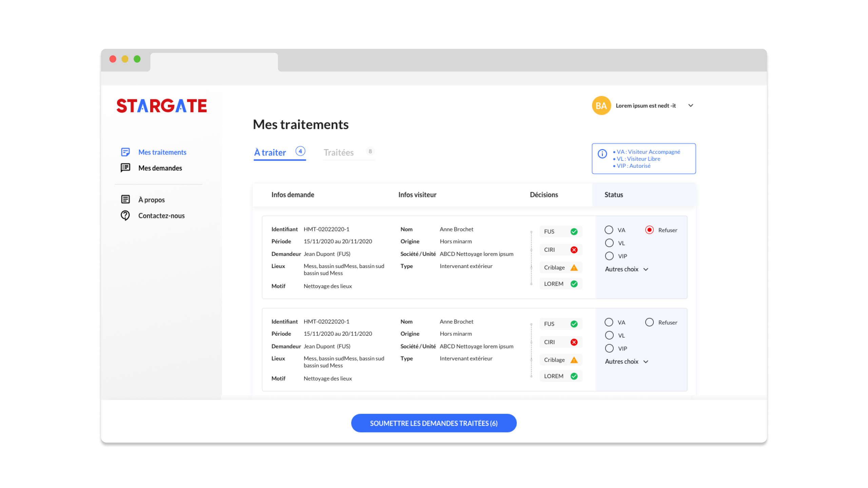Click the red CIRI refusal icon in first request
Viewport: 868px width, 488px height.
574,250
